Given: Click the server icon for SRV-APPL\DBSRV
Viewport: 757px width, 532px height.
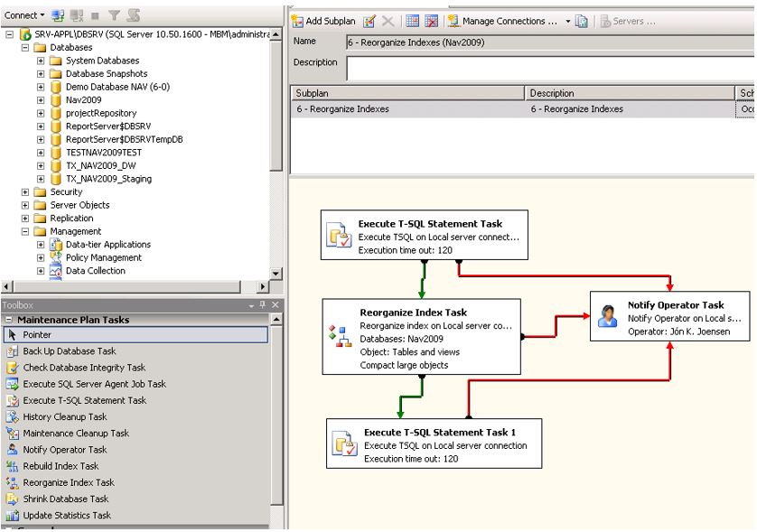Looking at the screenshot, I should (25, 34).
